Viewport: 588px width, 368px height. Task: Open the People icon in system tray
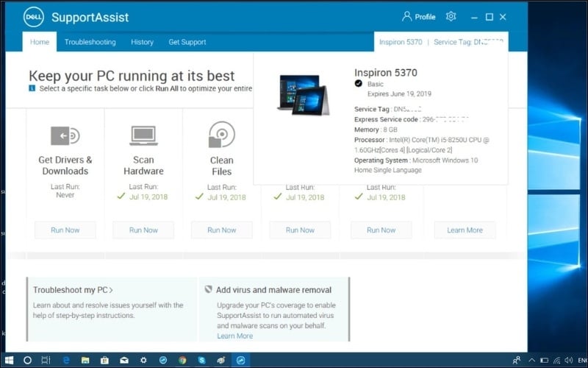pyautogui.click(x=517, y=361)
